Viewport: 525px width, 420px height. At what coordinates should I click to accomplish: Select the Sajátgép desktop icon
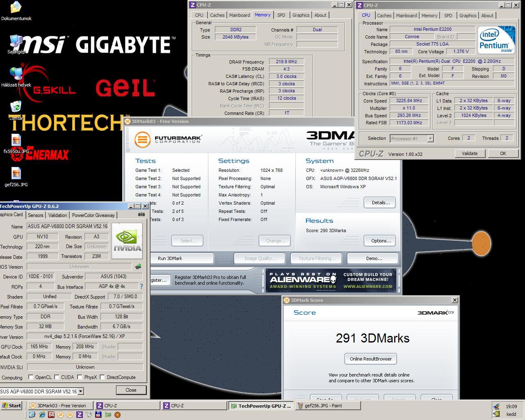click(x=16, y=41)
